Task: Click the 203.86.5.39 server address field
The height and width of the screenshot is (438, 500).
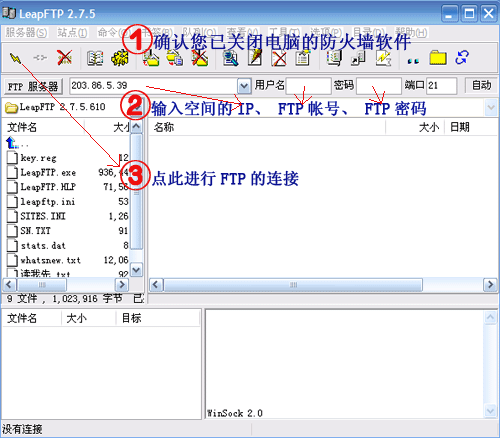Action: click(154, 86)
